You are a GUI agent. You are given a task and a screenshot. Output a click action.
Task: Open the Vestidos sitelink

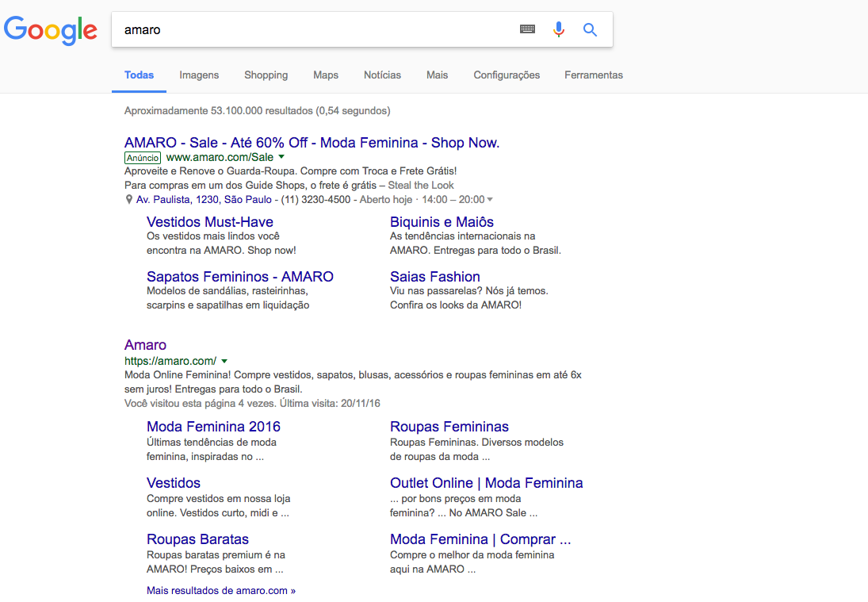[174, 483]
